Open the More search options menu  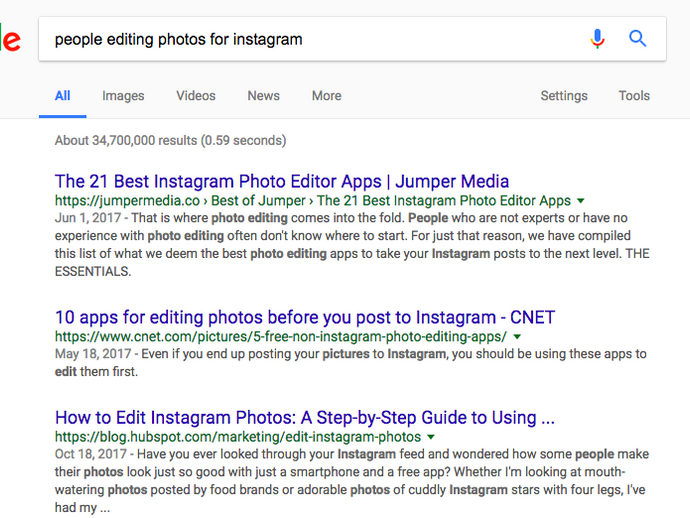(326, 96)
